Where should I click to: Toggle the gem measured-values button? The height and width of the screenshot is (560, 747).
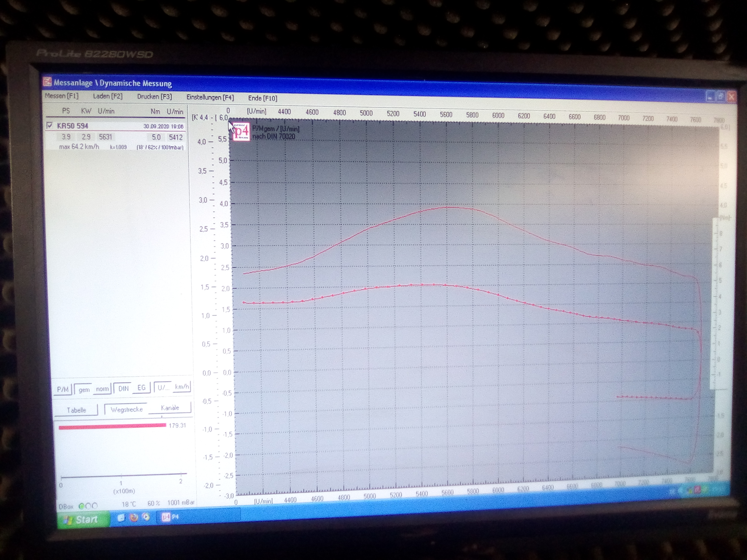click(x=84, y=390)
